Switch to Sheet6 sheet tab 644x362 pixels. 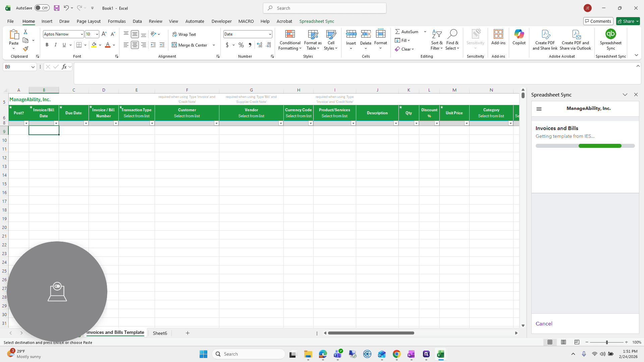tap(160, 333)
